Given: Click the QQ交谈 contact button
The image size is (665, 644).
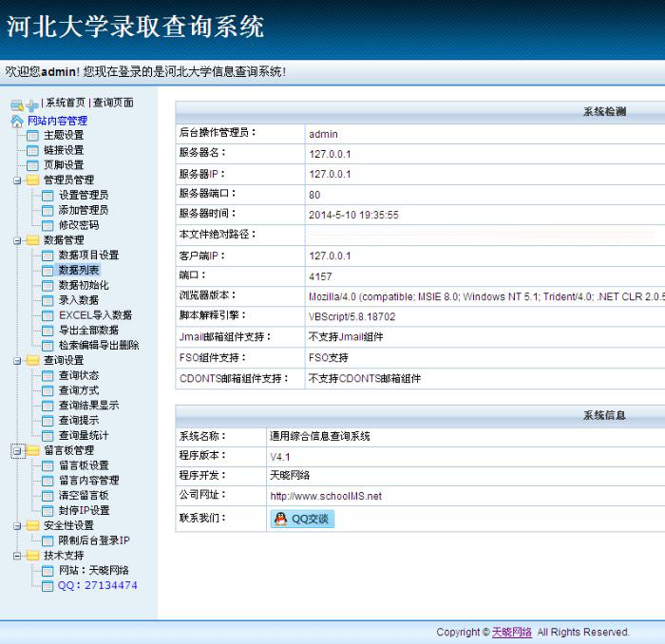Looking at the screenshot, I should point(302,519).
